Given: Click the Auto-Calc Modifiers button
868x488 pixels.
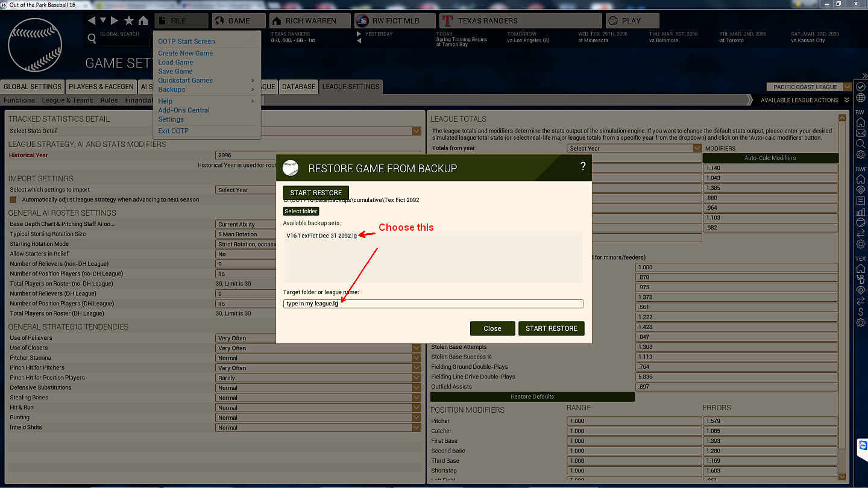Looking at the screenshot, I should (x=770, y=158).
